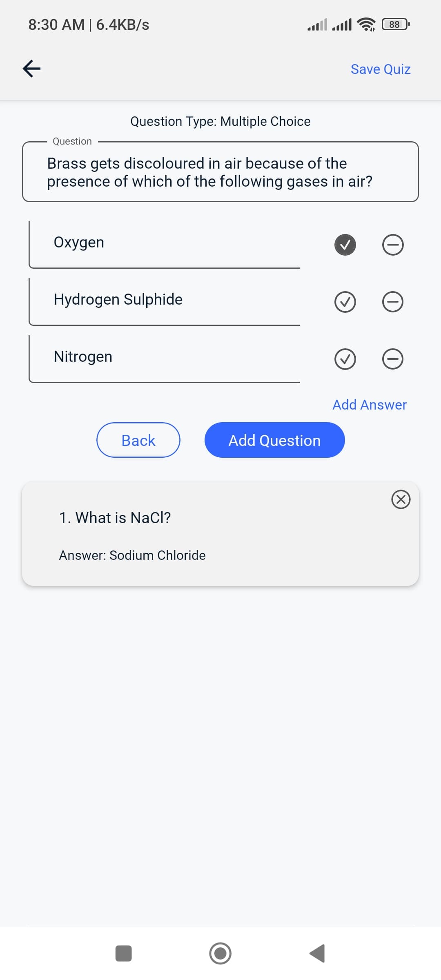Viewport: 441px width, 980px height.
Task: Click Save Quiz link
Action: click(380, 69)
